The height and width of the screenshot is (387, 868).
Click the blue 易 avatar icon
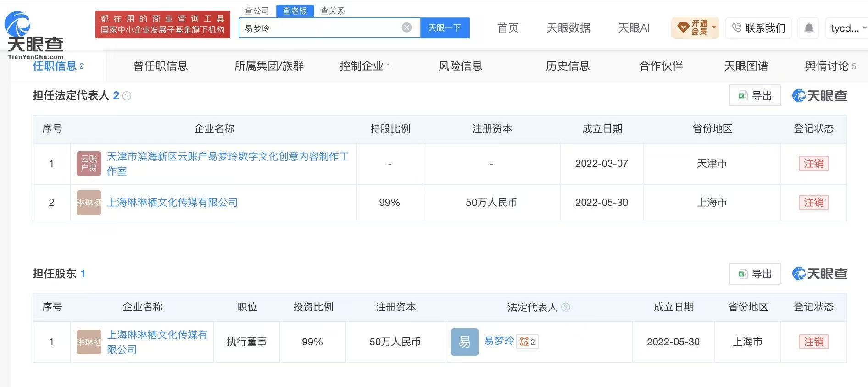tap(465, 342)
